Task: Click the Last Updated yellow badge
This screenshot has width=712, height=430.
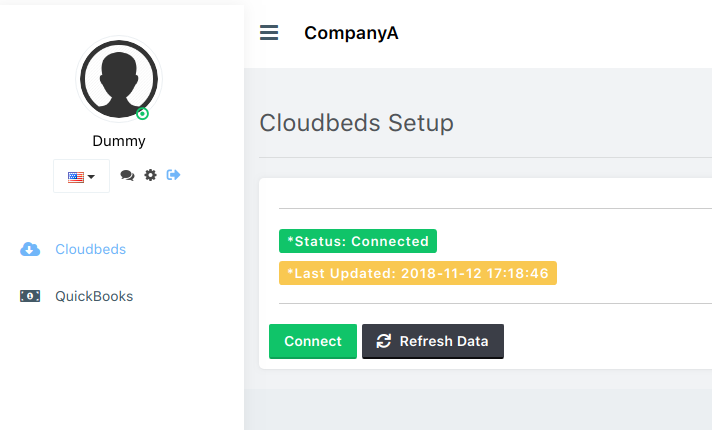Action: click(418, 273)
